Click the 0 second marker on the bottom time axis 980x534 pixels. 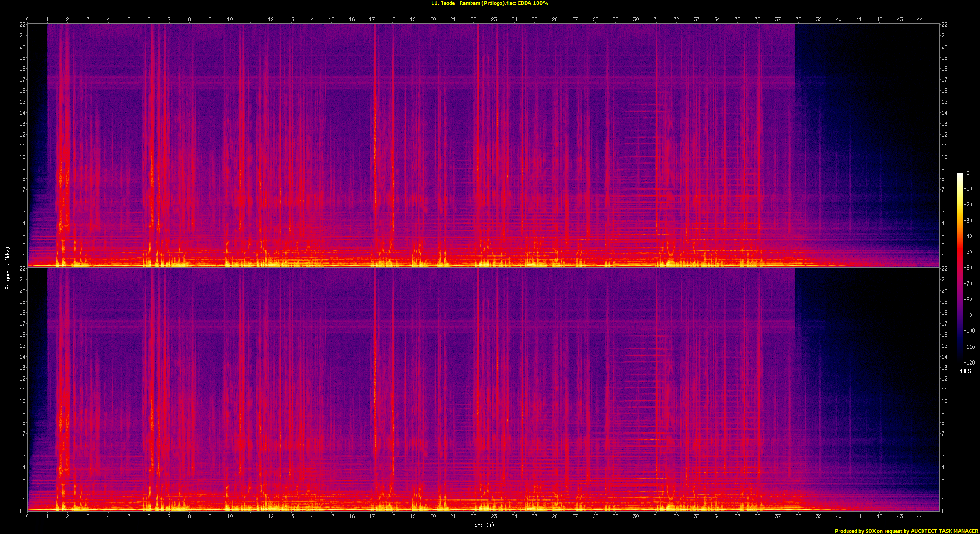pos(27,516)
